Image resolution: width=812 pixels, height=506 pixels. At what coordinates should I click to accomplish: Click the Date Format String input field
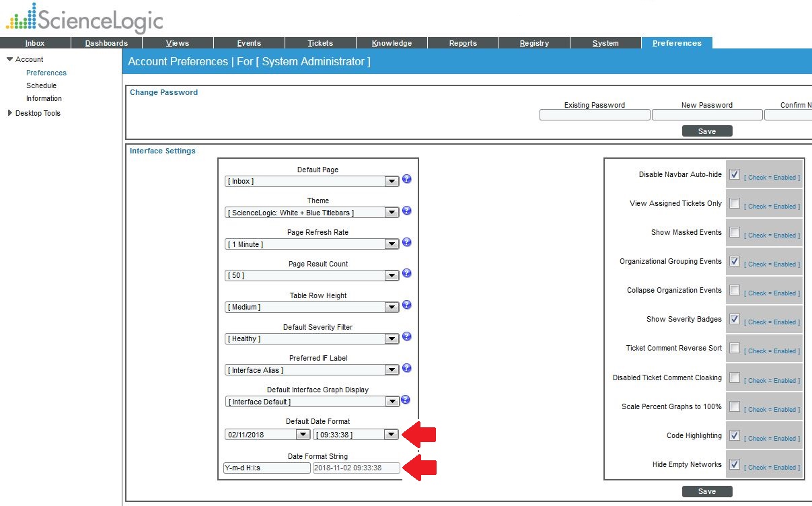(267, 468)
